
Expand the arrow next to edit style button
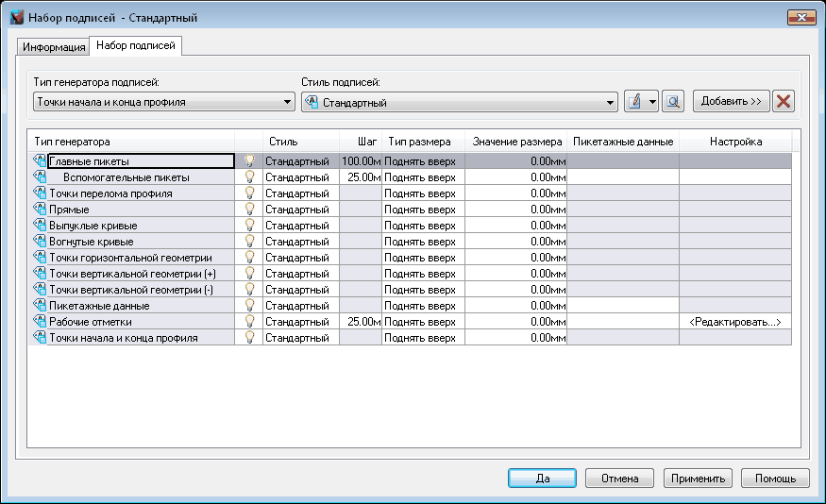[652, 102]
